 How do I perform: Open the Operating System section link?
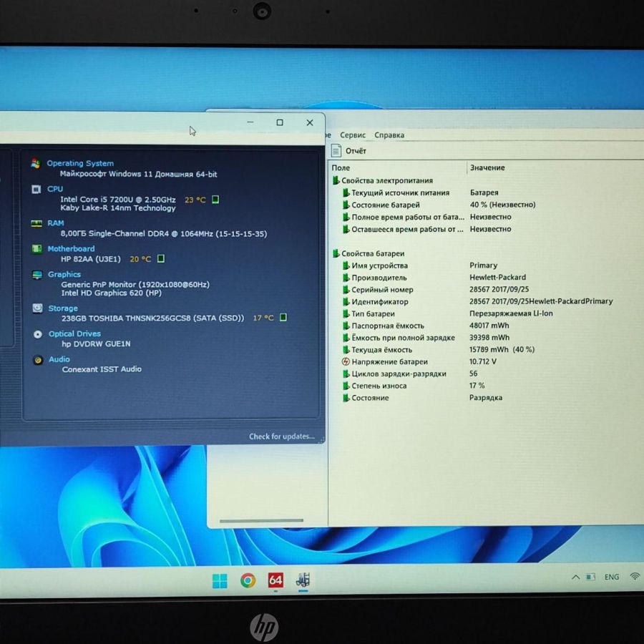(x=80, y=163)
